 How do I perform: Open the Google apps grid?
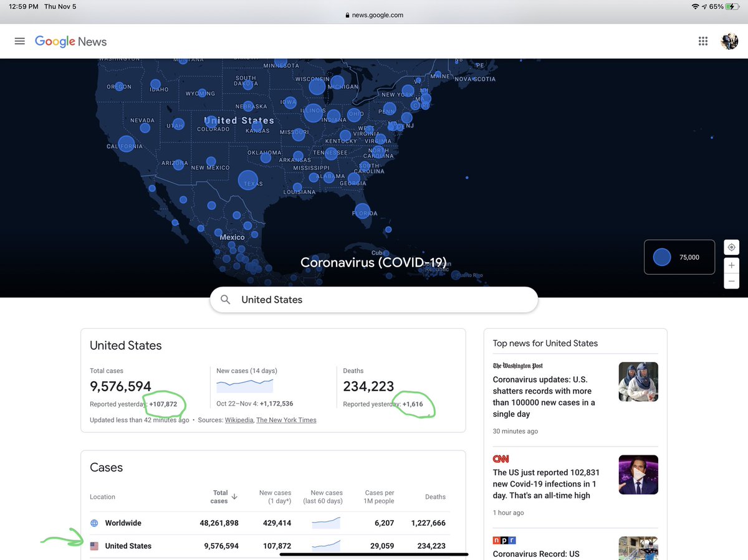click(x=703, y=41)
